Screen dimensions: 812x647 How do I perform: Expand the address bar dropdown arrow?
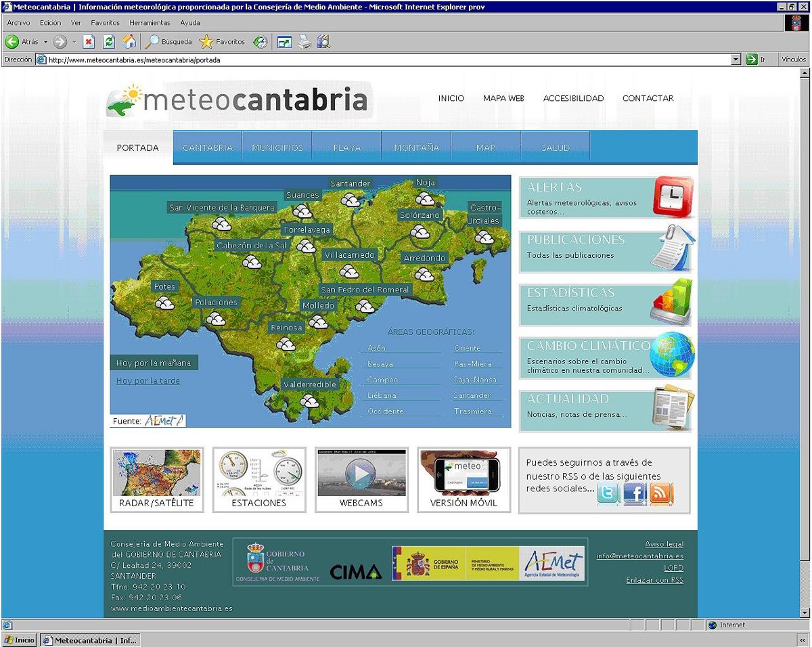point(736,60)
